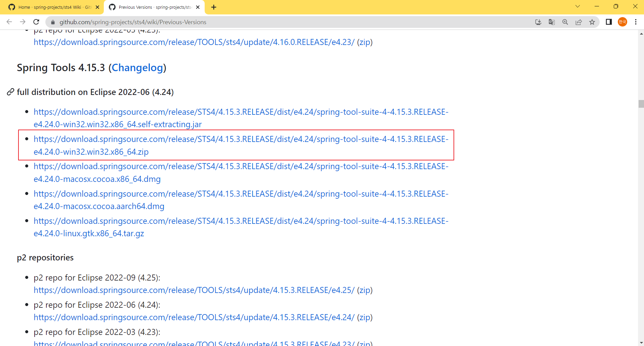
Task: Click the 'Spring Tools 4.15.3' heading text
Action: click(x=61, y=68)
